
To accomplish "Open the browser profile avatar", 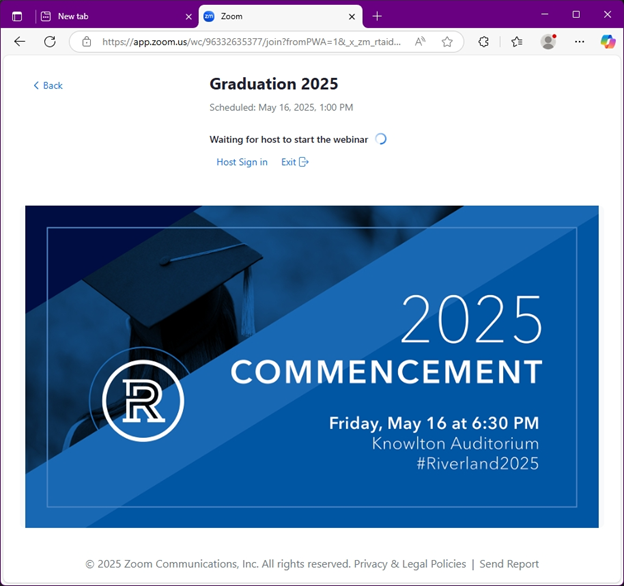I will point(548,42).
